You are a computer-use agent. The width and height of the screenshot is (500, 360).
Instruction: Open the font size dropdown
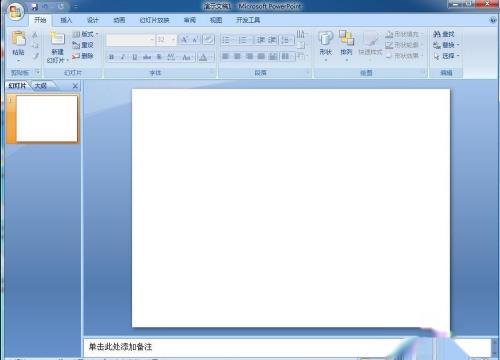173,40
